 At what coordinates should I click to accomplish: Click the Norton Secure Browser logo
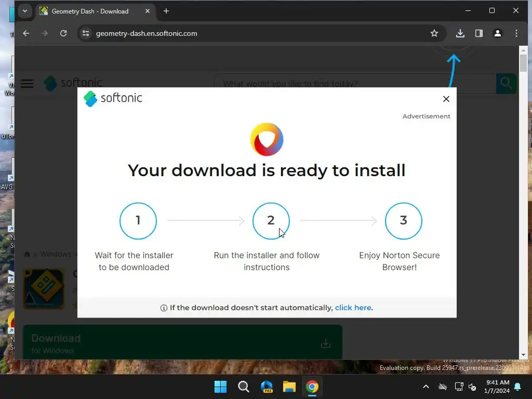click(267, 139)
